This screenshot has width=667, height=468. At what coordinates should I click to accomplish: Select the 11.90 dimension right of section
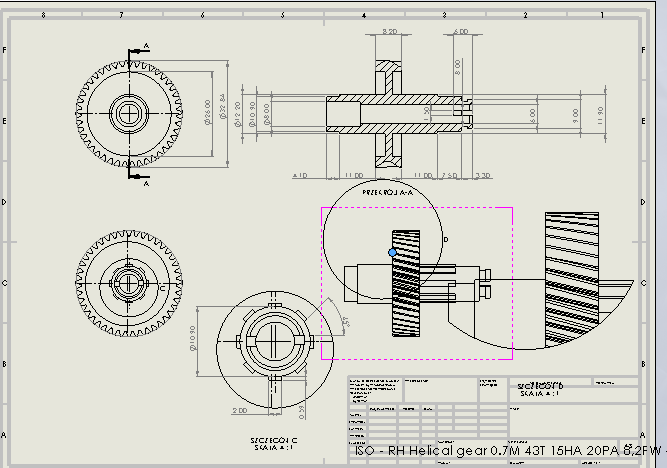pos(600,115)
